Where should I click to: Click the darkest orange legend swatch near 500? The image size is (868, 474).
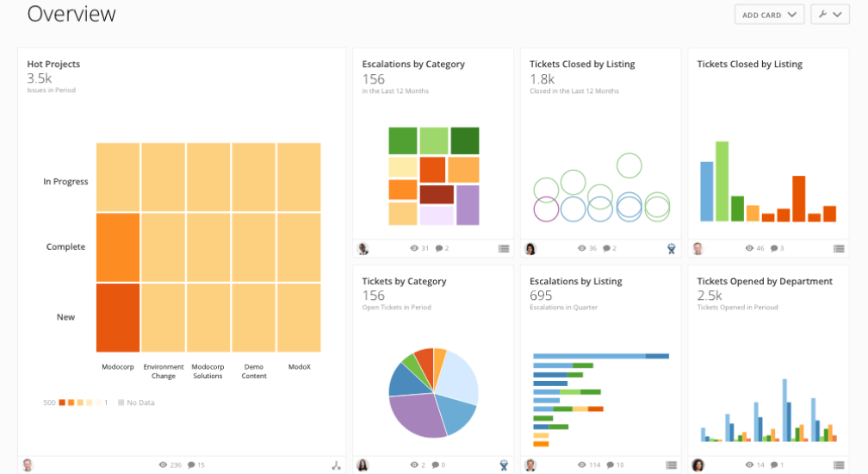(x=62, y=402)
